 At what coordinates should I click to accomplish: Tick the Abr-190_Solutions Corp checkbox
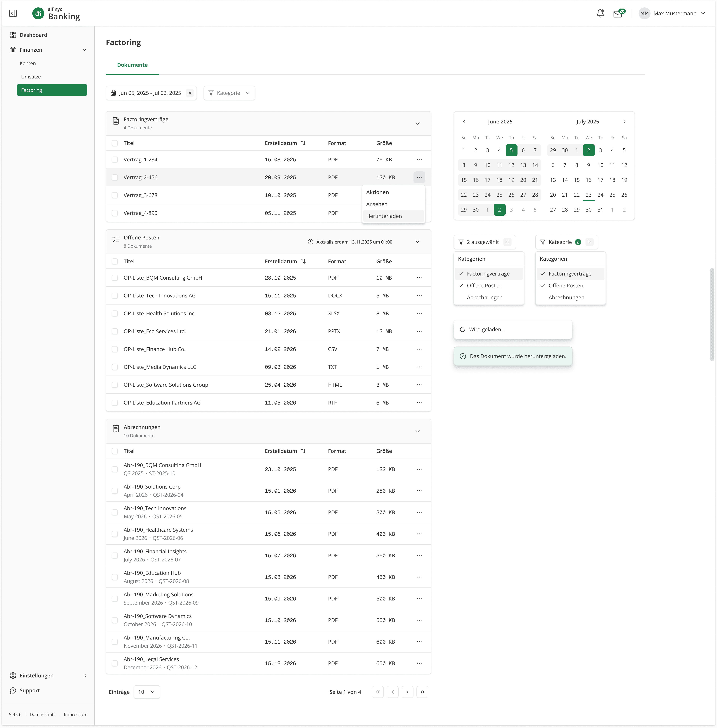pos(115,491)
